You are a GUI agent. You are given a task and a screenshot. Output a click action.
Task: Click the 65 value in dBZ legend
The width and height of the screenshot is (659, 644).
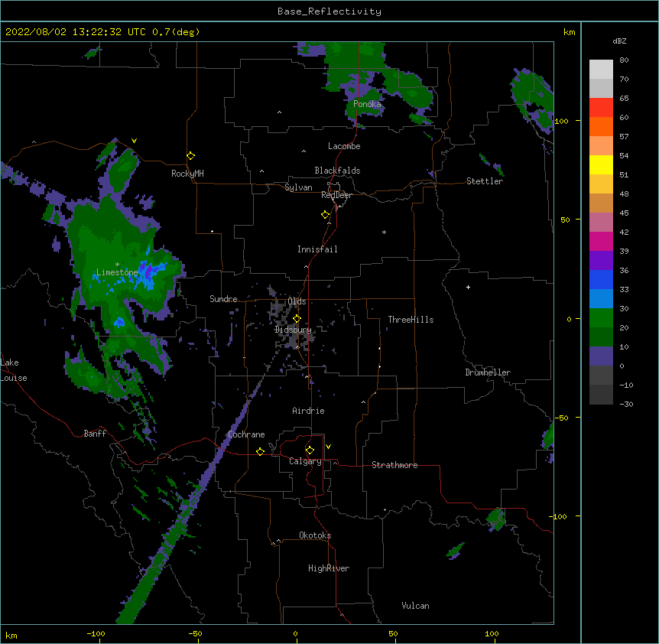pos(624,99)
